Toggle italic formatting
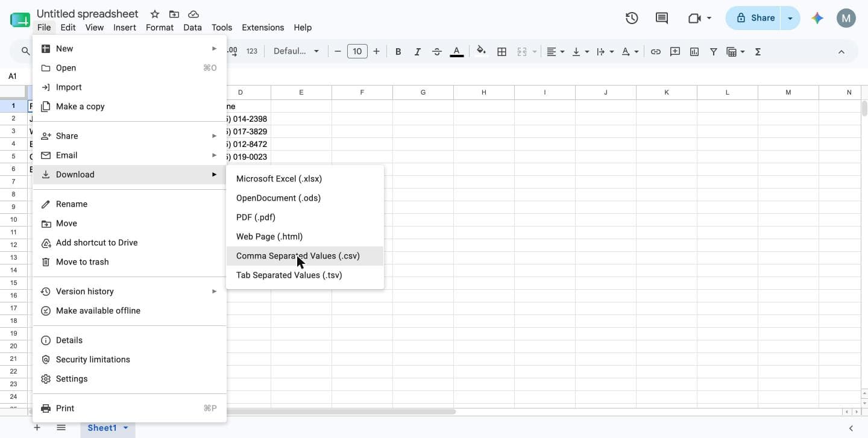The width and height of the screenshot is (868, 438). pos(417,52)
